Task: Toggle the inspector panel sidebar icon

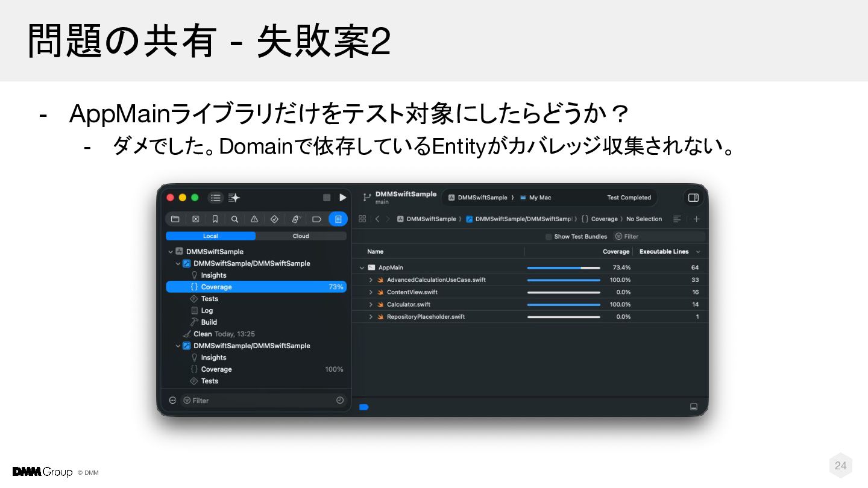Action: [693, 198]
